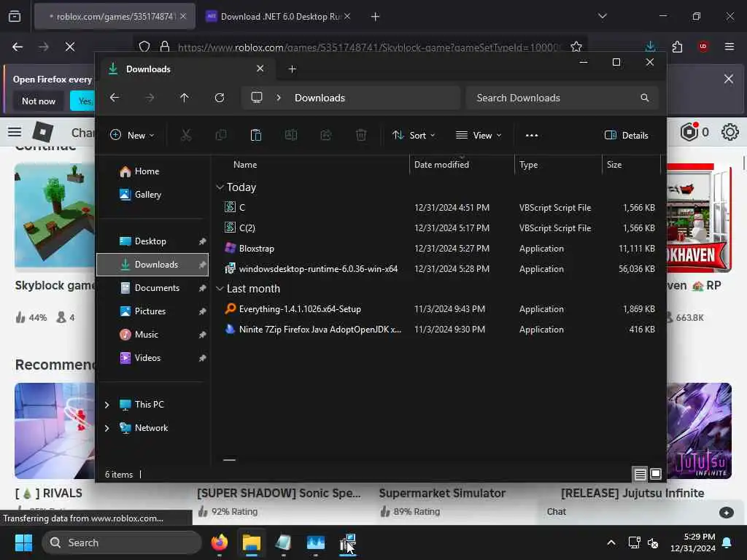Open Roblox Robux icon
Screen dimensions: 747x560
(689, 132)
